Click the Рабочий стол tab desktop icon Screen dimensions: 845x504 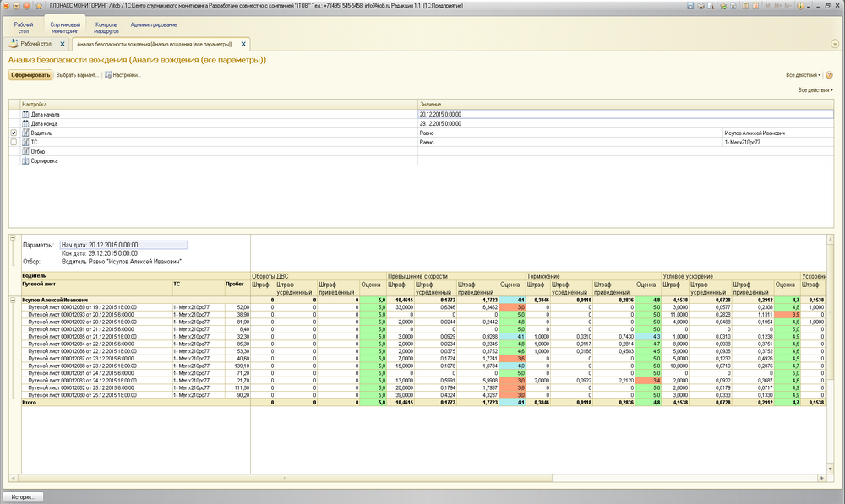click(13, 44)
